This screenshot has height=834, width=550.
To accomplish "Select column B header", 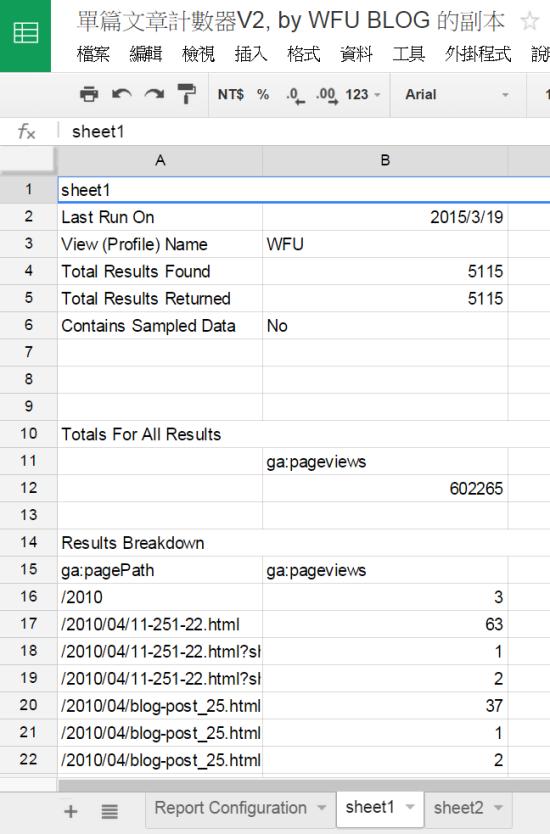I will [x=385, y=161].
